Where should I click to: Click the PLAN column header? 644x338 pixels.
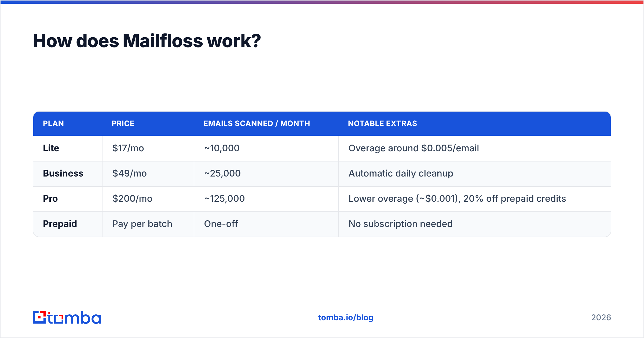[53, 123]
